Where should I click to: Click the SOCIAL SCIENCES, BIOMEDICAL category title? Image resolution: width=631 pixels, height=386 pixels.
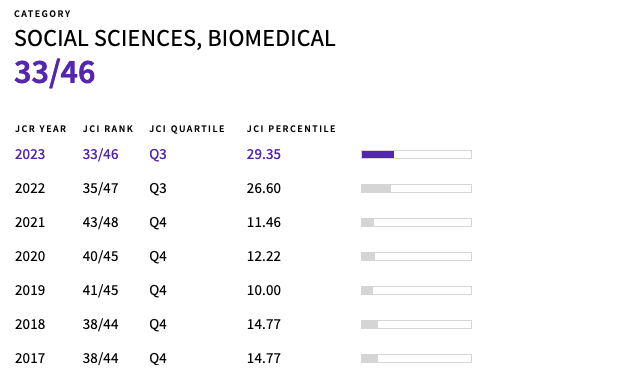175,39
